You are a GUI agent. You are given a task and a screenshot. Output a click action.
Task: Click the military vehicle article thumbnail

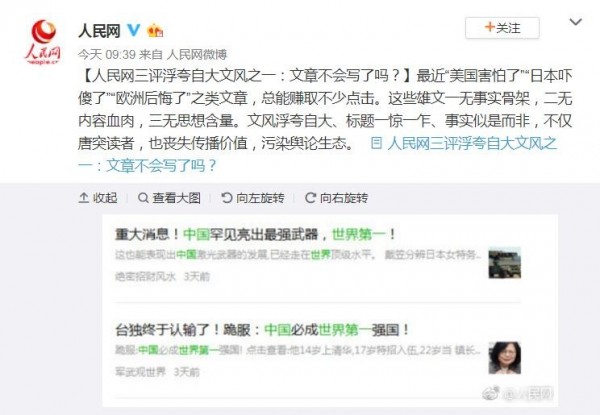pyautogui.click(x=504, y=263)
